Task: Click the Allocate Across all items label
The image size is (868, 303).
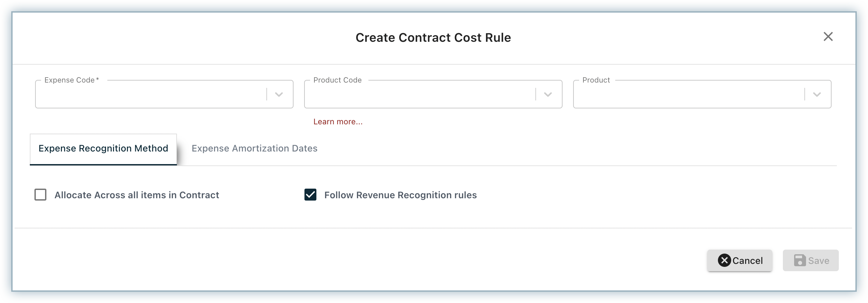Action: pyautogui.click(x=137, y=195)
